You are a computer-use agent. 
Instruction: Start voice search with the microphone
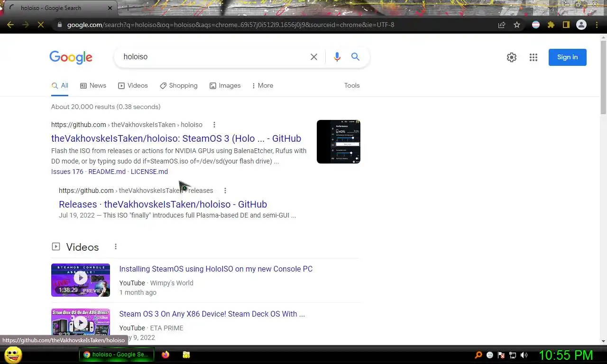(x=337, y=57)
